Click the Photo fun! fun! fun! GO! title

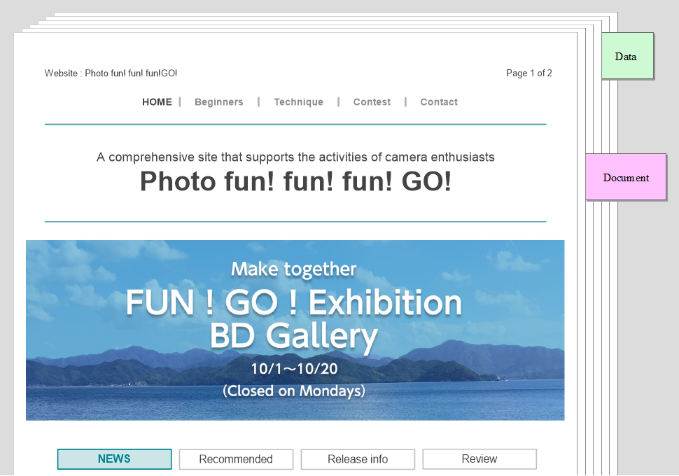[x=295, y=181]
